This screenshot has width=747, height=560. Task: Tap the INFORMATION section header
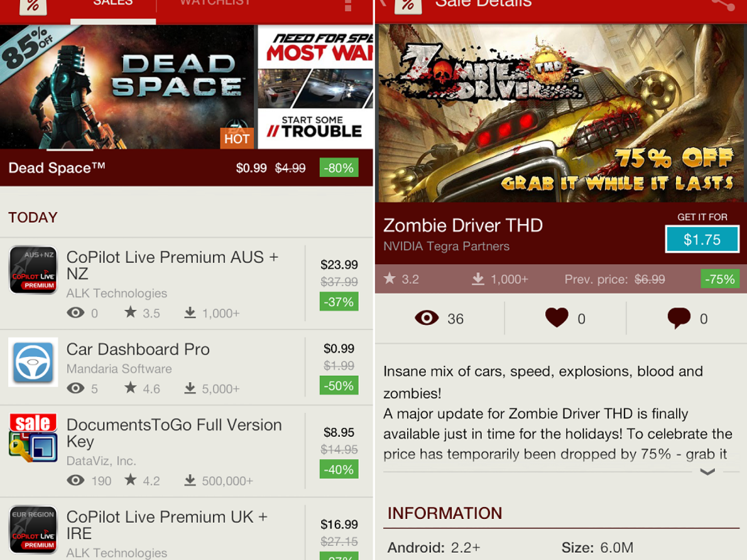[444, 513]
